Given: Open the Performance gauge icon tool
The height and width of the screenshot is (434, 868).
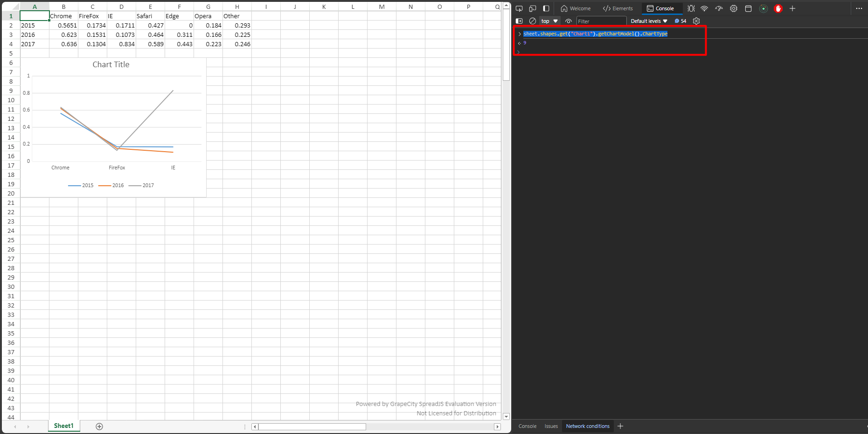Looking at the screenshot, I should point(719,8).
